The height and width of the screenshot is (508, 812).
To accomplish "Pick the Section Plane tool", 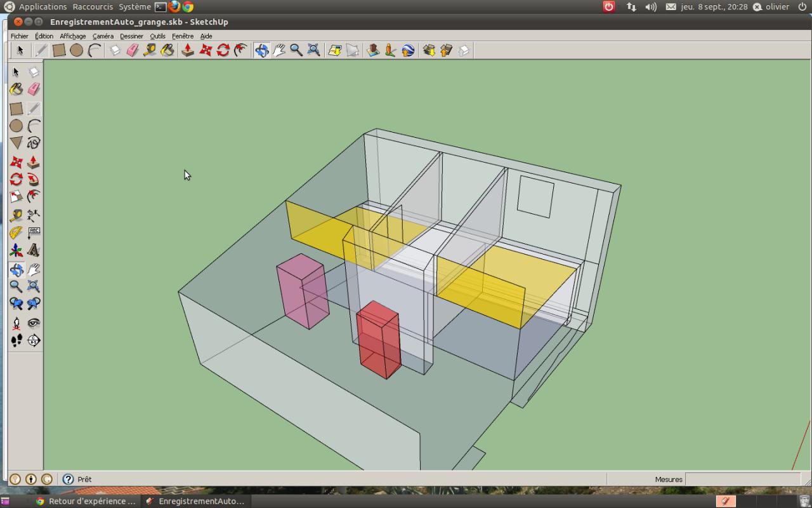I will [x=34, y=340].
